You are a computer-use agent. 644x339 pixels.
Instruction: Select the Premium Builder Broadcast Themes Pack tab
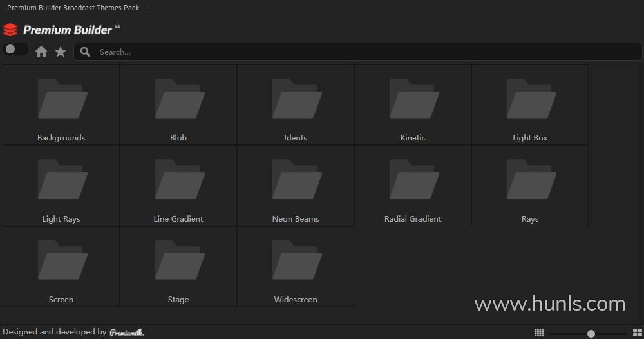[x=73, y=8]
